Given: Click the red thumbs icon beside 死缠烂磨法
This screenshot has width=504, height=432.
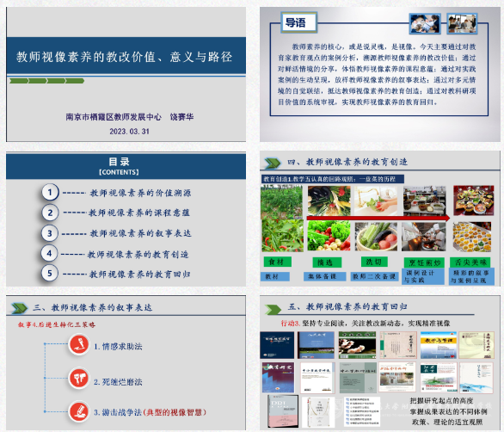Looking at the screenshot, I should (79, 378).
